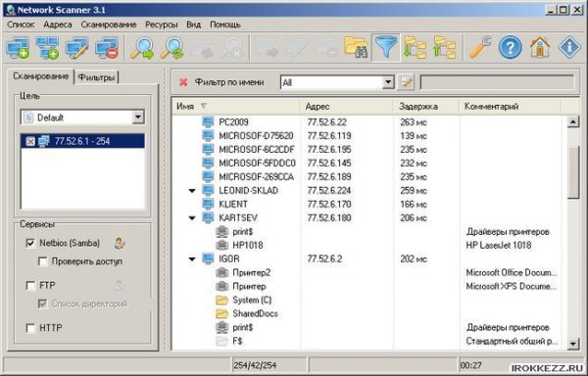Click the add address range icon
Viewport: 588px width, 376px height.
[x=48, y=48]
